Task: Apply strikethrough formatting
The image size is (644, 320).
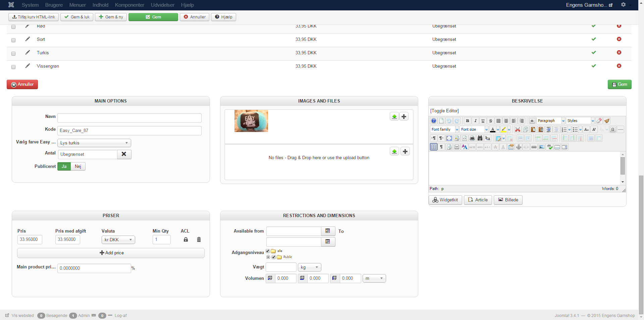Action: [x=491, y=121]
